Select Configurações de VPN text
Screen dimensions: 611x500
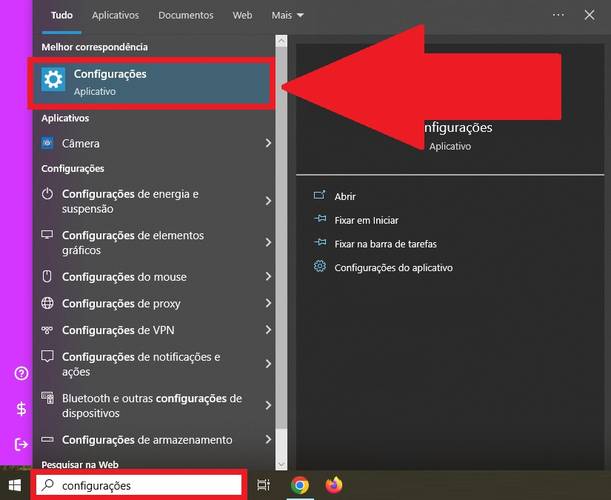coord(118,330)
